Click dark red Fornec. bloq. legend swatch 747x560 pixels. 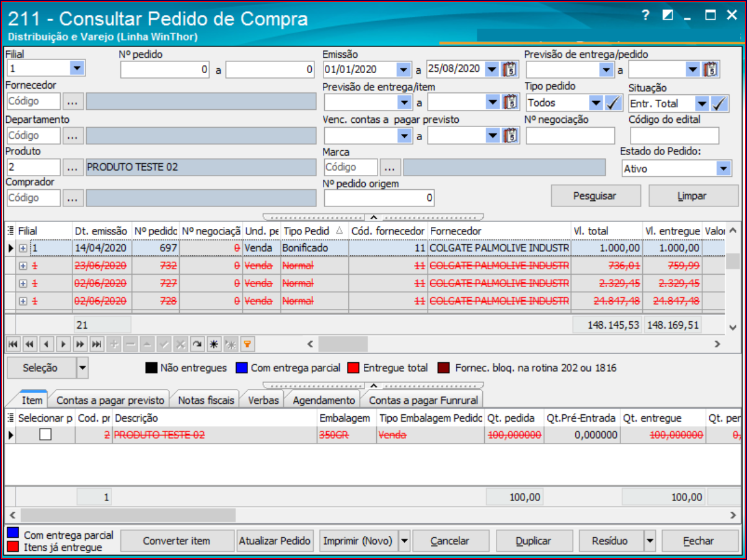point(444,368)
